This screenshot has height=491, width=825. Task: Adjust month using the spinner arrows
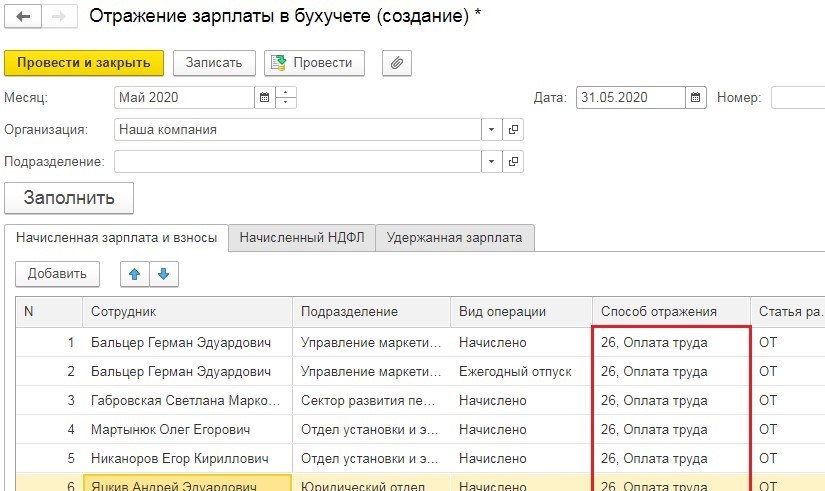[x=286, y=98]
